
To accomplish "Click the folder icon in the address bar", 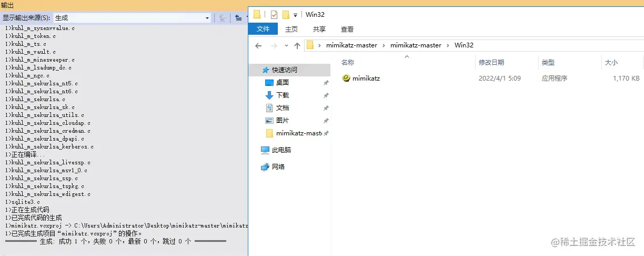I will pyautogui.click(x=310, y=45).
